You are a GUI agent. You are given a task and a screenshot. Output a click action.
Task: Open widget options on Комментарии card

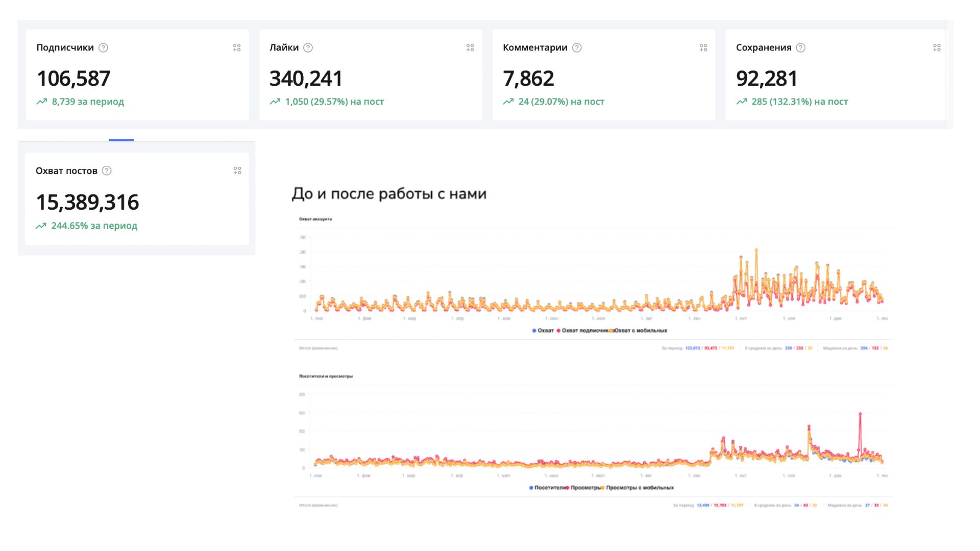[x=703, y=47]
